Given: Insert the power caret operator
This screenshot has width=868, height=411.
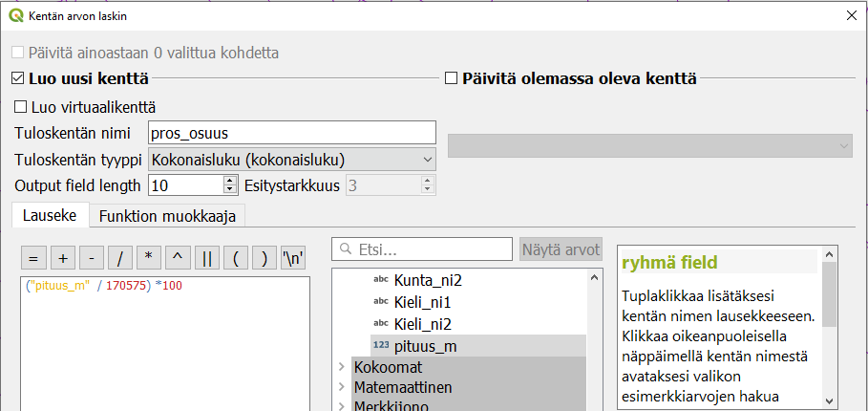Looking at the screenshot, I should (x=179, y=259).
